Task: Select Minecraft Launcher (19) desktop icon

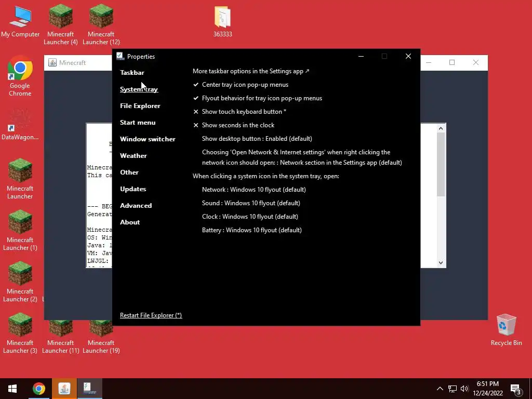Action: click(101, 336)
